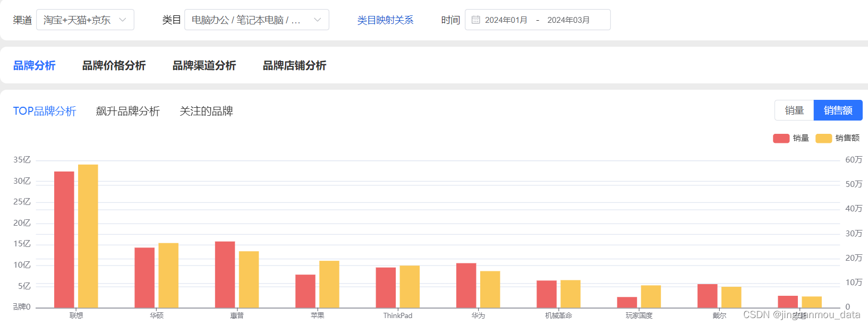This screenshot has width=868, height=325.
Task: Switch to the 品牌渠道分析 tab
Action: click(x=204, y=65)
